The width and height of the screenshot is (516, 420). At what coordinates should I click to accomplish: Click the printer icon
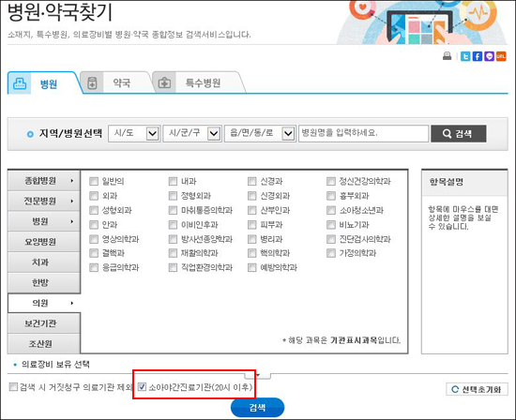click(x=447, y=56)
